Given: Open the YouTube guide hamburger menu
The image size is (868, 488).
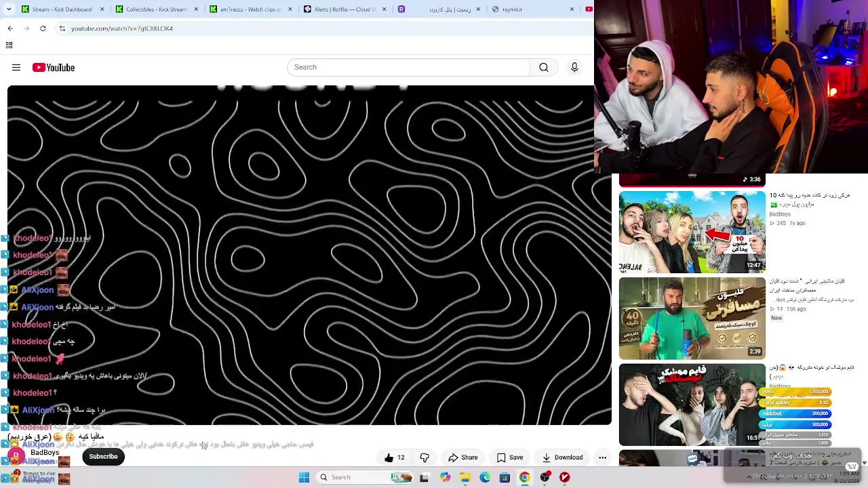Looking at the screenshot, I should [16, 68].
